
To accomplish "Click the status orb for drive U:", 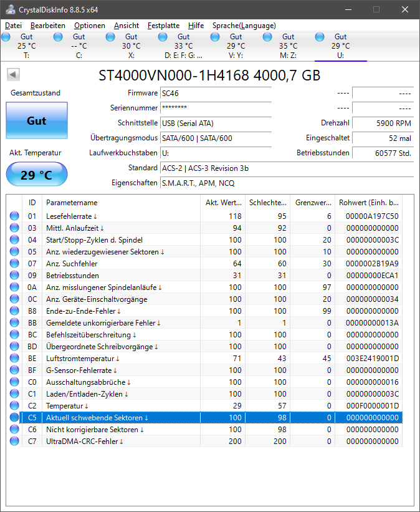I will click(320, 37).
